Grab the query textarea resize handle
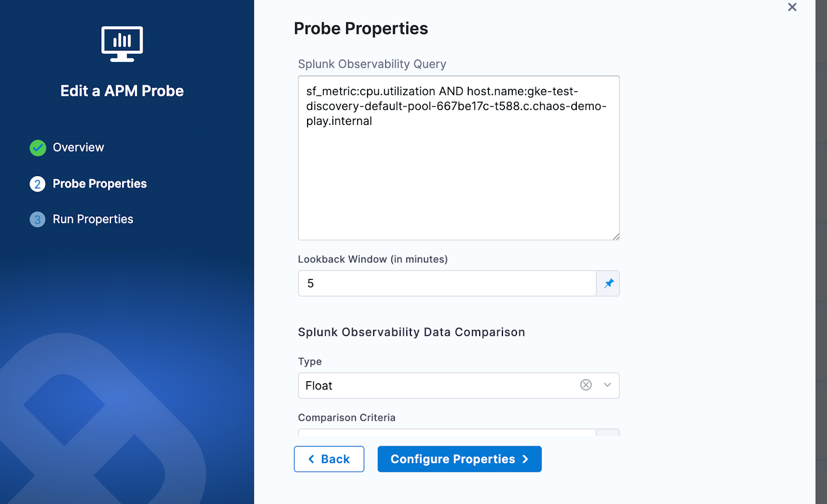 pyautogui.click(x=616, y=237)
